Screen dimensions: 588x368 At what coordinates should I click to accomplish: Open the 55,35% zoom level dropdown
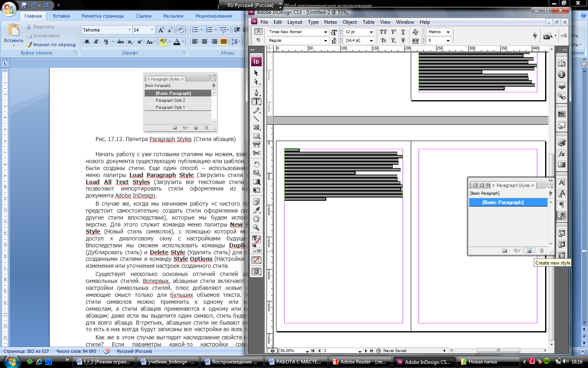click(307, 351)
